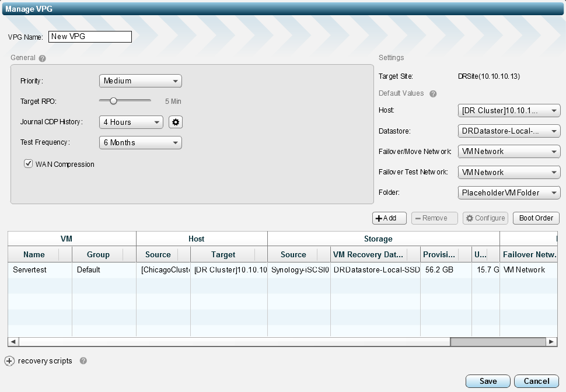Click the VPG Name text field
This screenshot has width=566, height=392.
(90, 37)
